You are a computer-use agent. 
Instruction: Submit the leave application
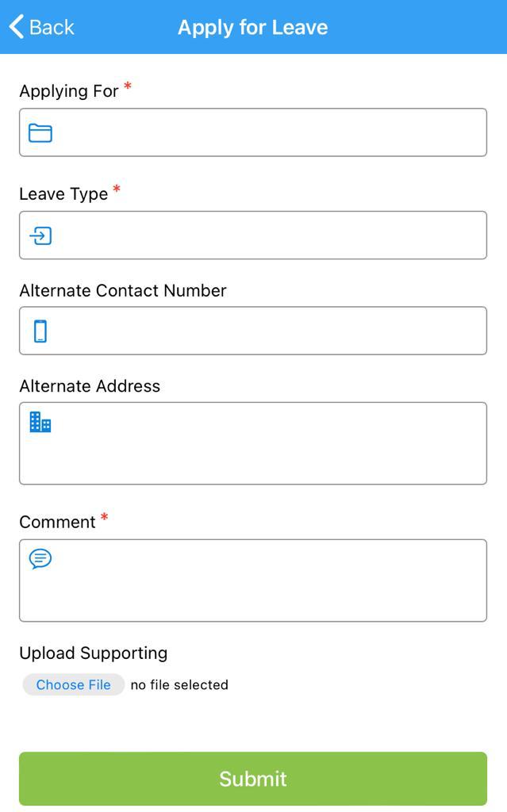coord(253,779)
